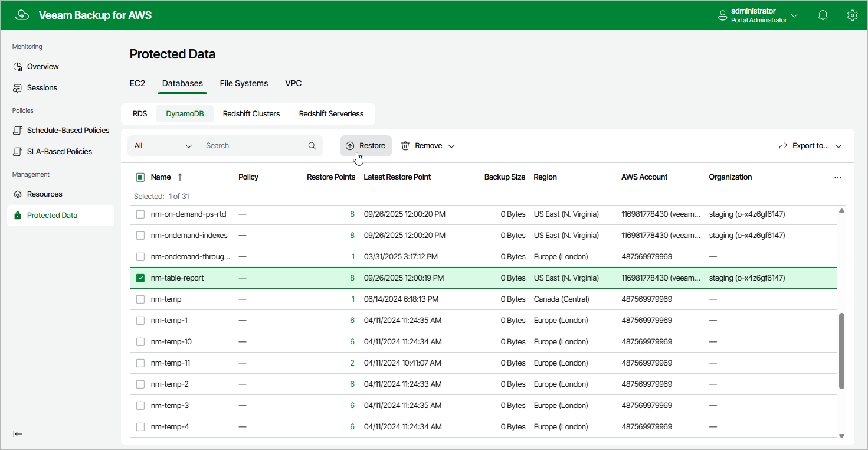
Task: Switch to the Databases tab
Action: pos(182,84)
